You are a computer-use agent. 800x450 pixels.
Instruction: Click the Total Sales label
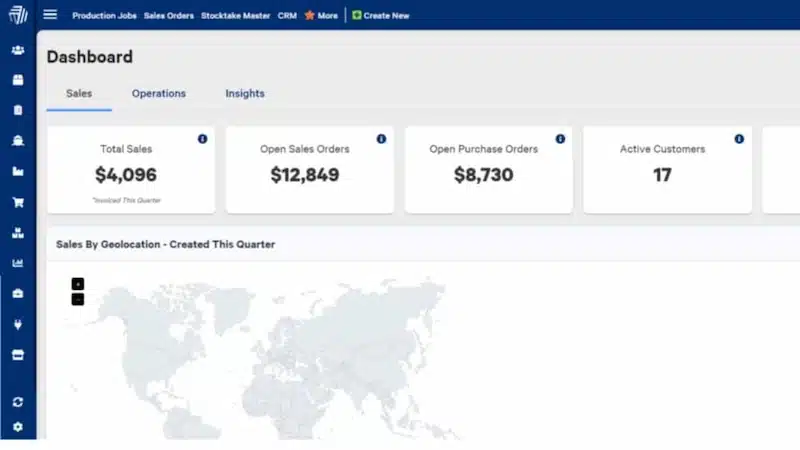(x=126, y=149)
